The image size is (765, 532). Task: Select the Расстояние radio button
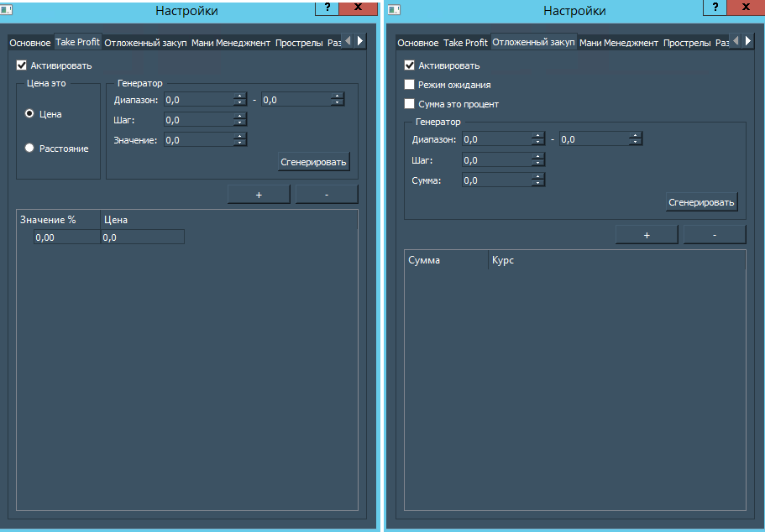pyautogui.click(x=29, y=149)
